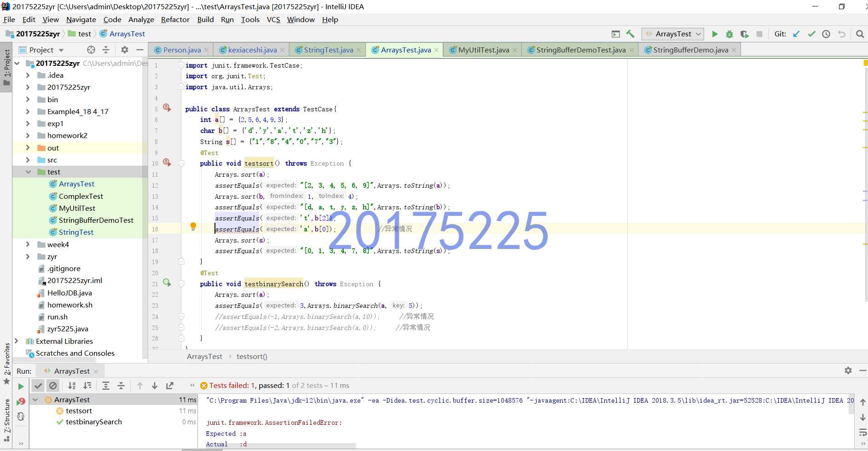Commit changes with the Git checkmark icon
The width and height of the screenshot is (868, 451).
click(x=812, y=34)
